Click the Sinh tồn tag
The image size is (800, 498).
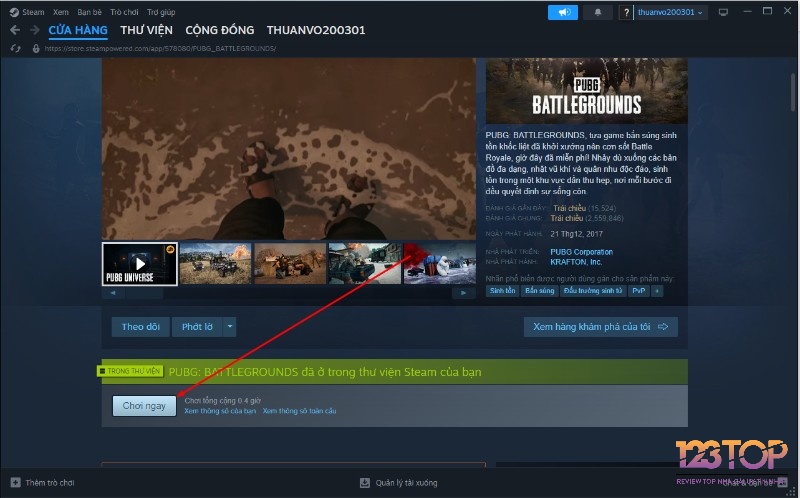(503, 291)
